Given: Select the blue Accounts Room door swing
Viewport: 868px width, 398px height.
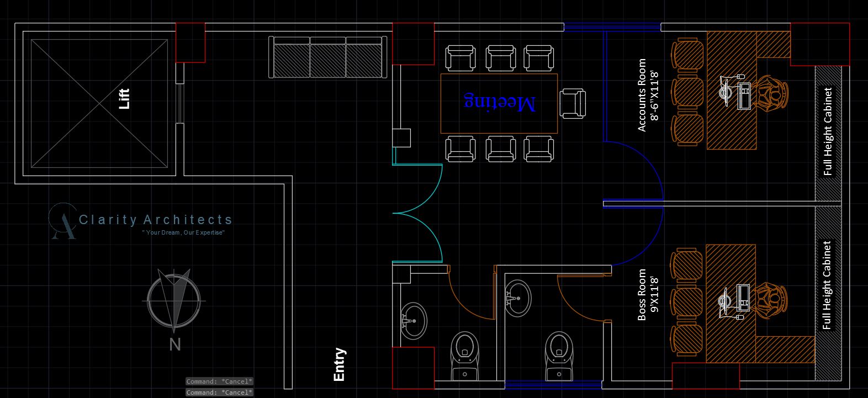Looking at the screenshot, I should click(x=633, y=170).
